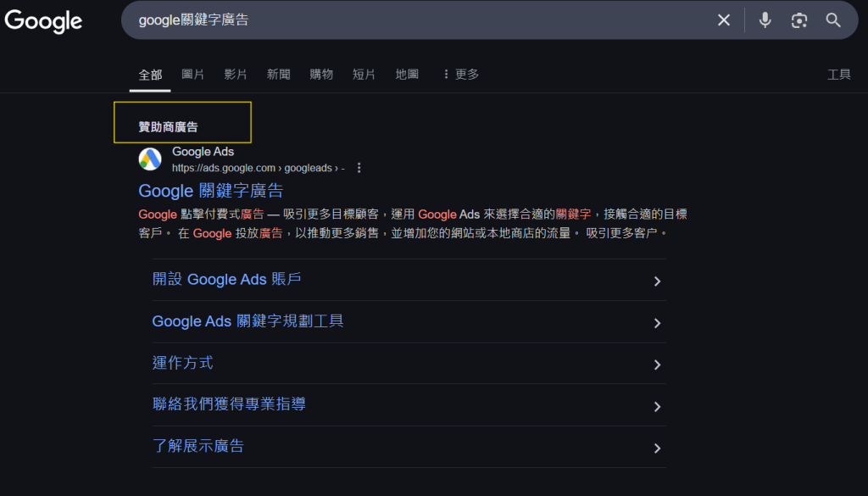868x496 pixels.
Task: Open the three-dot menu beside the ad URL
Action: (x=359, y=168)
